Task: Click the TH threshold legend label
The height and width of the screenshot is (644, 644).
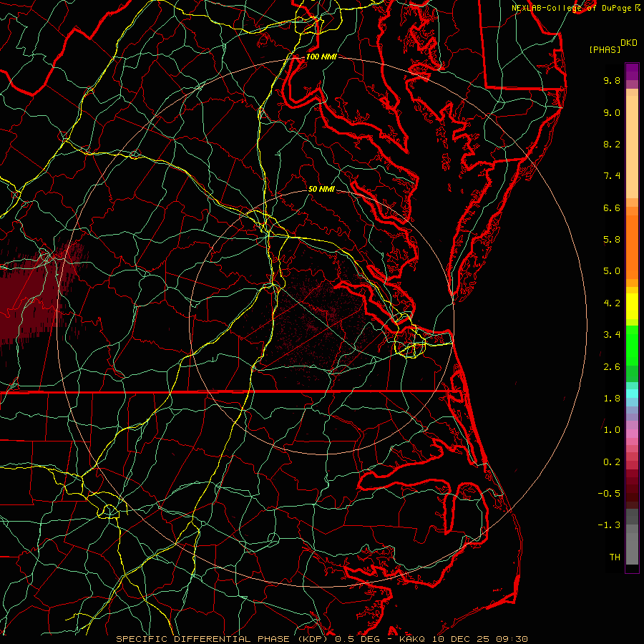Action: click(615, 557)
